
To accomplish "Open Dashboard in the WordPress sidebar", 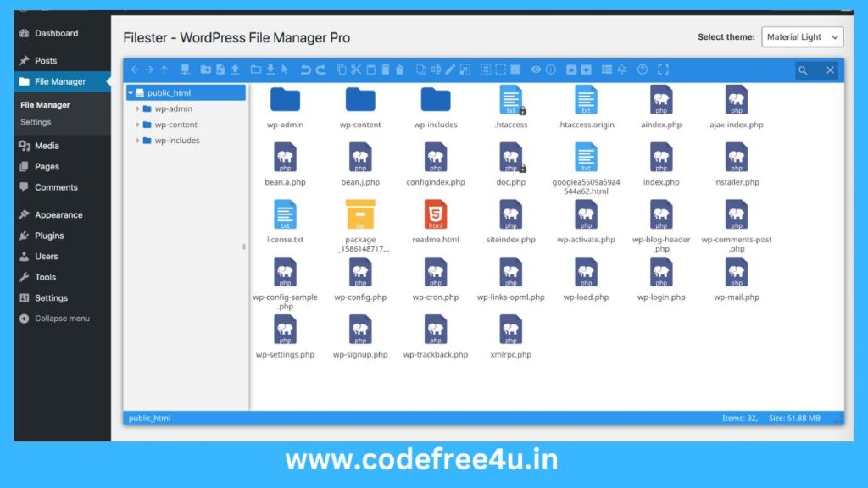I will [x=56, y=33].
